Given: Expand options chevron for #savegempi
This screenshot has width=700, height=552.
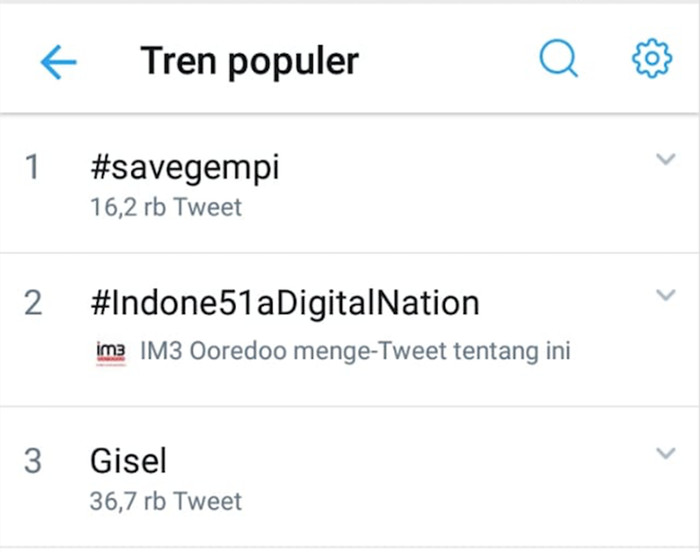Looking at the screenshot, I should click(x=665, y=159).
